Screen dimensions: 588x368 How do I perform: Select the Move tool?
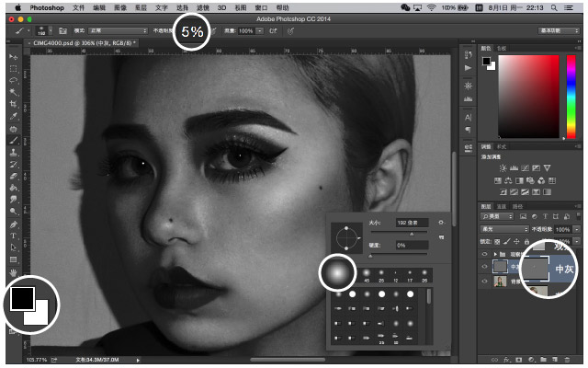14,55
